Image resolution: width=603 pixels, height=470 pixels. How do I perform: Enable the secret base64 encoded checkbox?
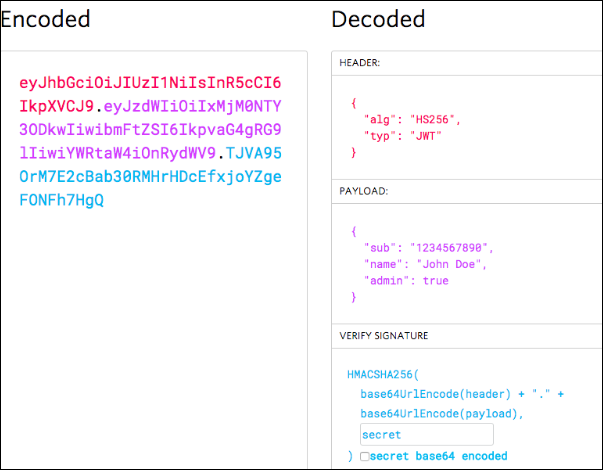pos(365,456)
